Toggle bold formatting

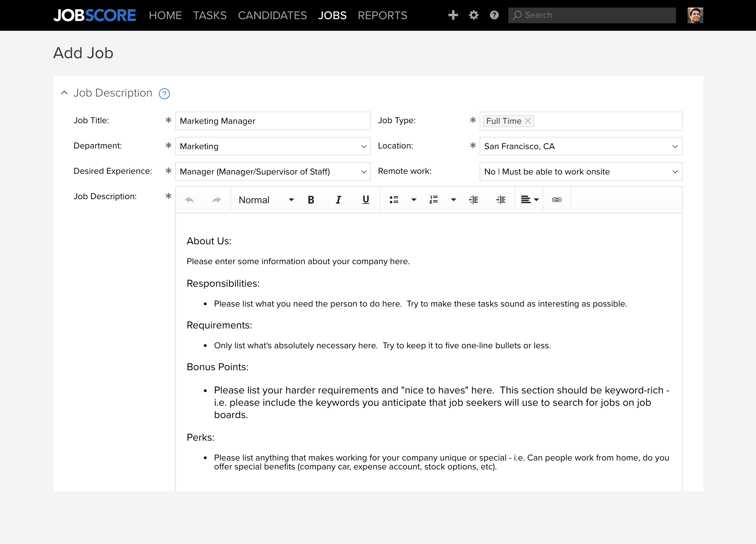[311, 200]
